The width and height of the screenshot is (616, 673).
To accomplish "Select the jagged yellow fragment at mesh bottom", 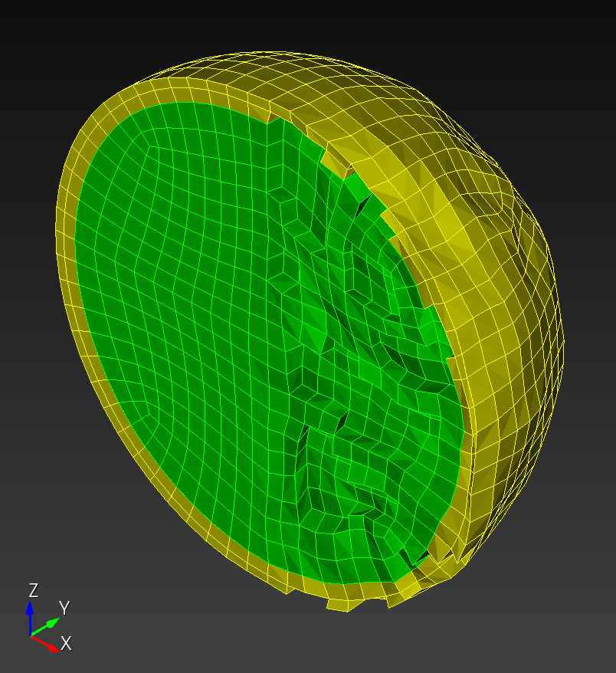I will [x=343, y=603].
